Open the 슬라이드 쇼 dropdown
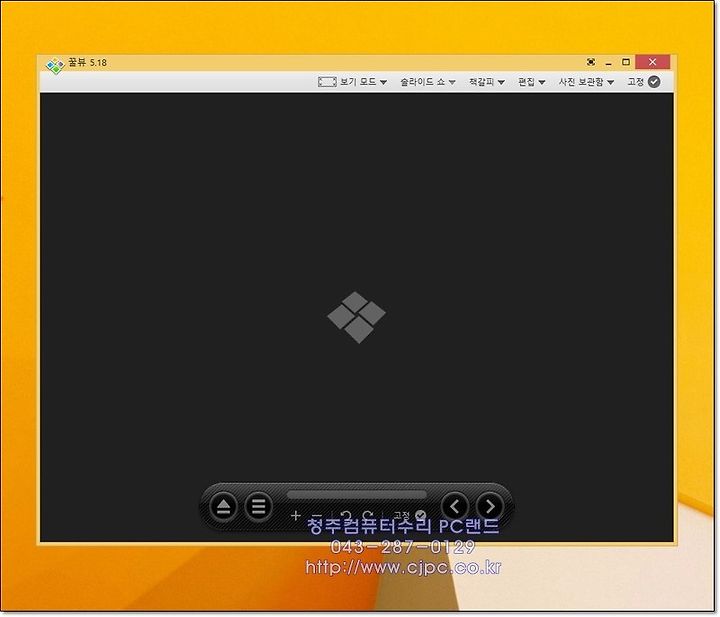 [x=428, y=82]
